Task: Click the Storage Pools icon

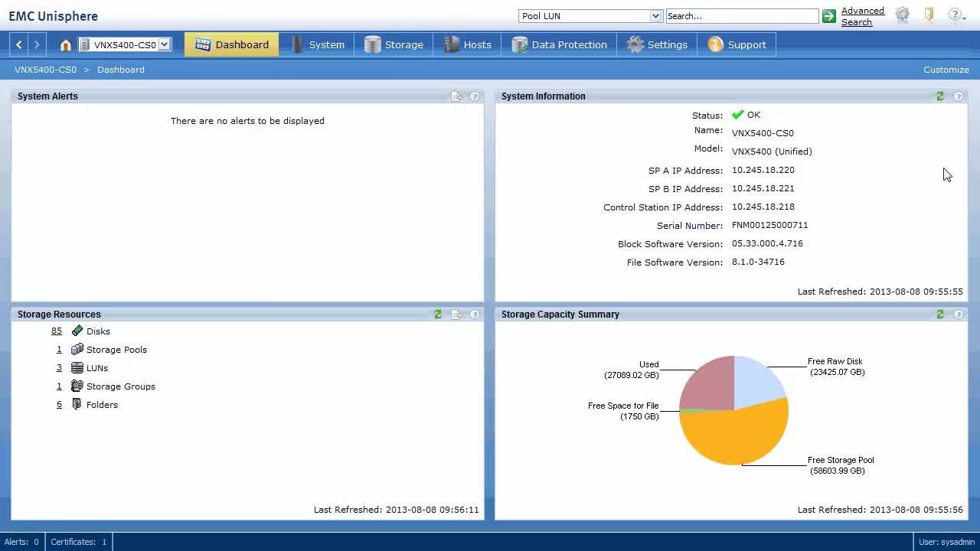Action: click(77, 350)
